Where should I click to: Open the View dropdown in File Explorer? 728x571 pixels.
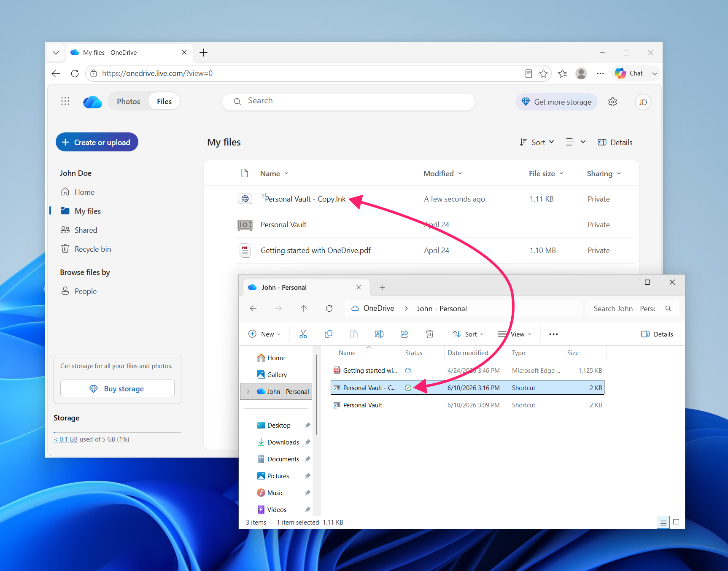tap(515, 334)
